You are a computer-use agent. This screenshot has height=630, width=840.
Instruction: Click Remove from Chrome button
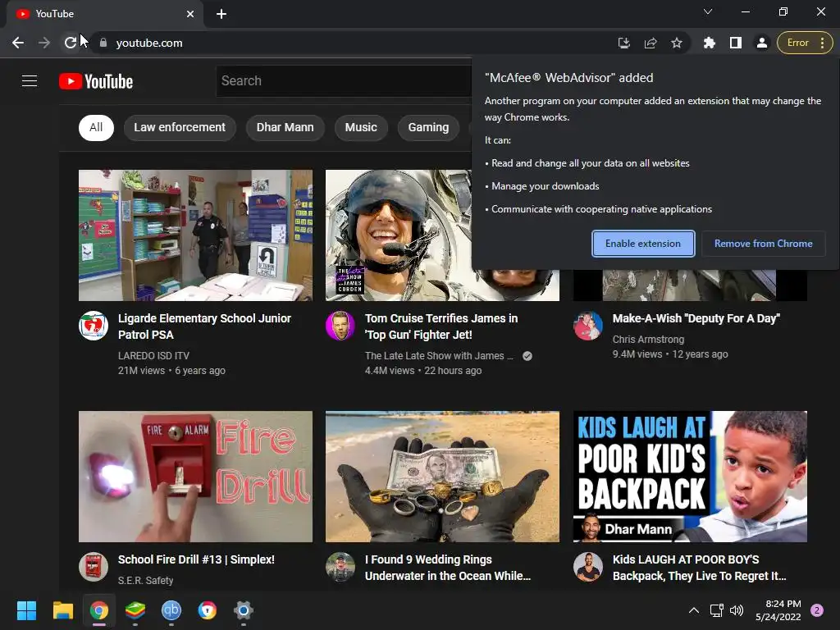[x=764, y=244]
